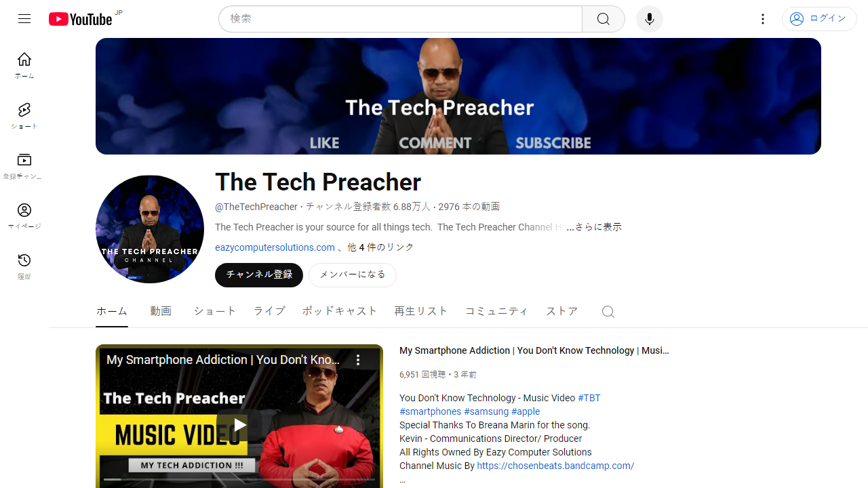Switch to the 再生リスト tab
This screenshot has height=488, width=868.
421,311
